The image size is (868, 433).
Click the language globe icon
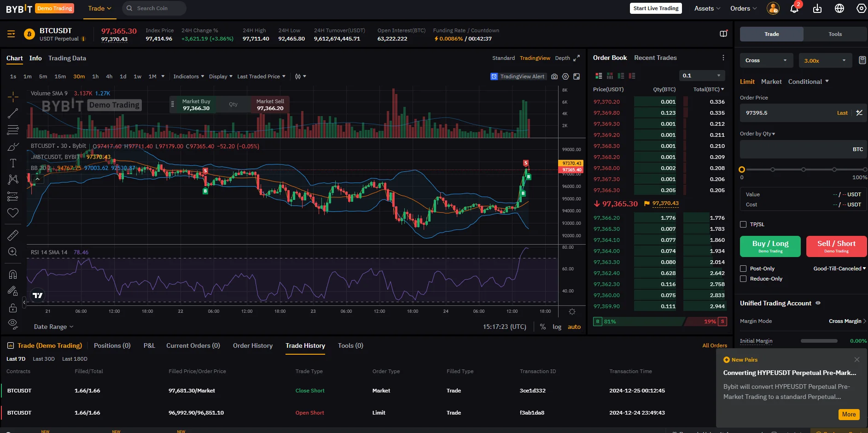(839, 9)
